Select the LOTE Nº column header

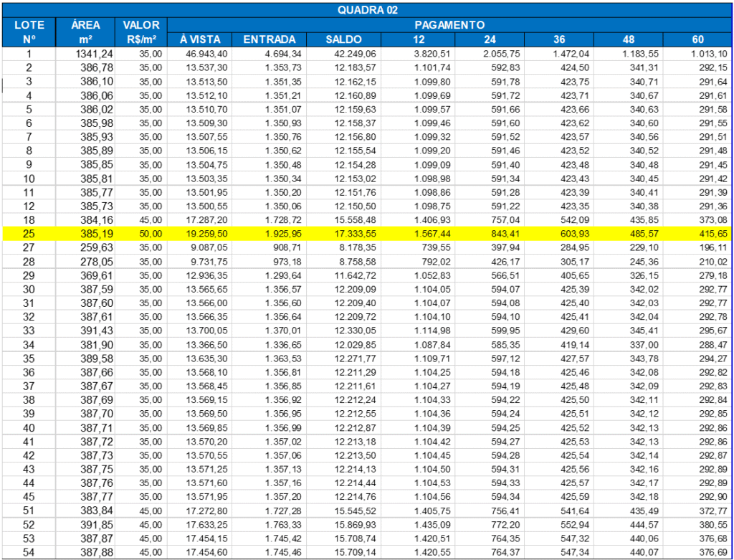(29, 32)
